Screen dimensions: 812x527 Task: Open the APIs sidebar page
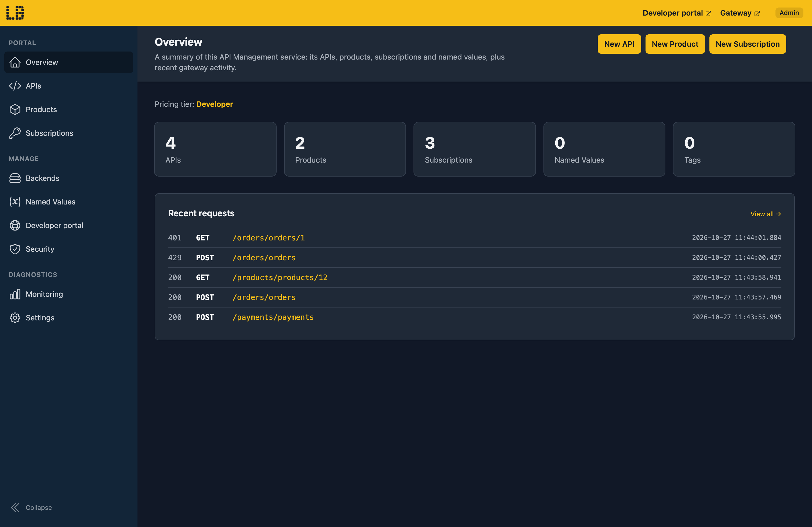[68, 86]
